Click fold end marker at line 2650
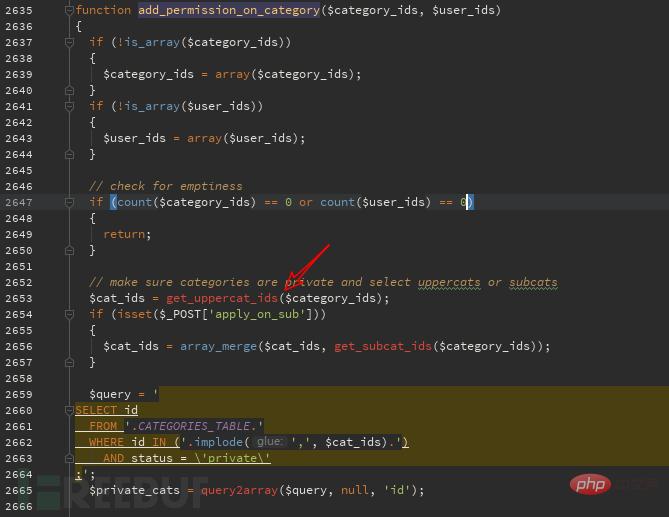Image resolution: width=669 pixels, height=517 pixels. 69,250
